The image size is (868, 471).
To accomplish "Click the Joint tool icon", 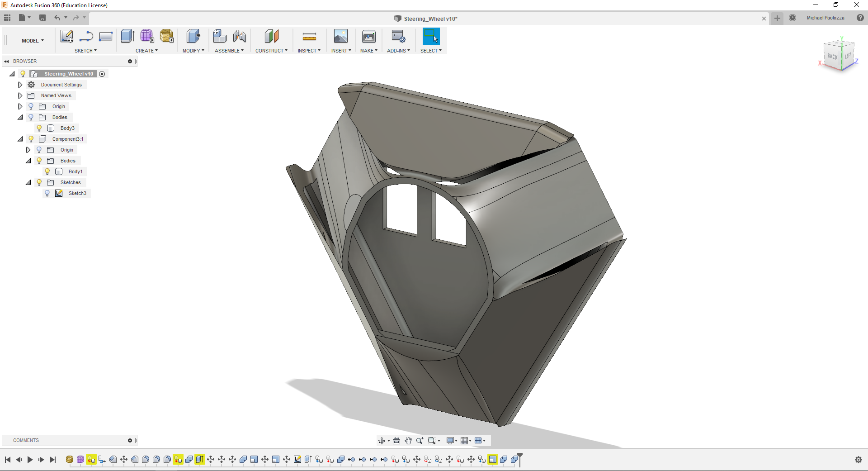I will (x=240, y=36).
